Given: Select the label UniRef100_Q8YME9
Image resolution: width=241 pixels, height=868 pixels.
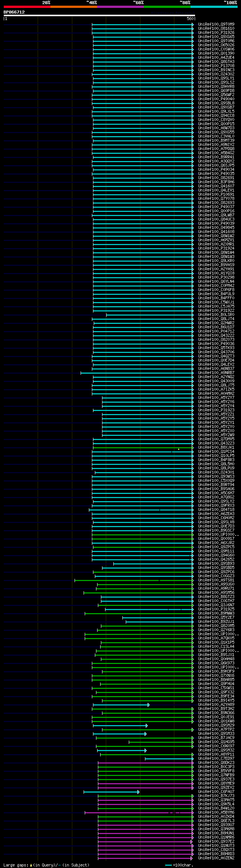Looking at the screenshot, I should pos(216,784).
